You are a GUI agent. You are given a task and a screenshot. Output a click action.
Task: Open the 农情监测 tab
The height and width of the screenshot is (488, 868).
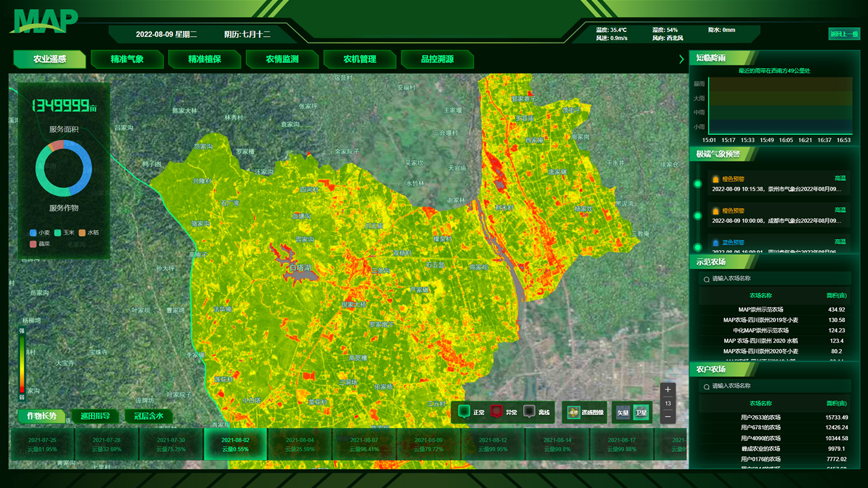coord(282,59)
